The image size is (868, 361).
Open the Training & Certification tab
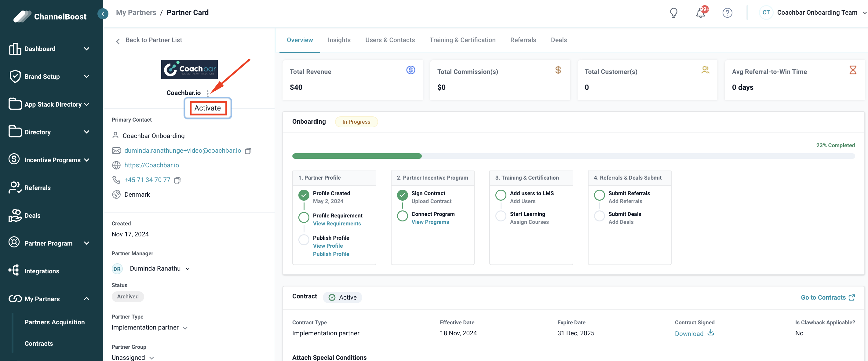462,40
